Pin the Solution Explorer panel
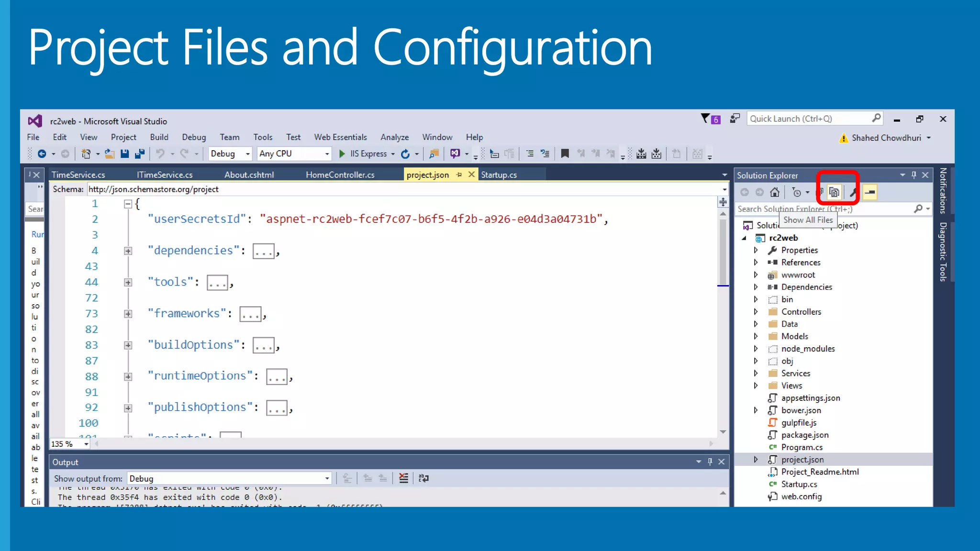The image size is (980, 551). (x=914, y=175)
